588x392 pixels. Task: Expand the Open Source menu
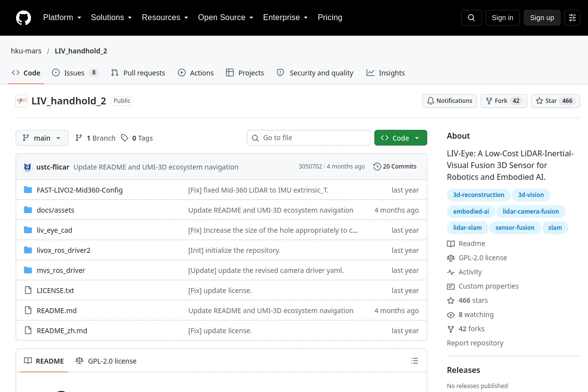(225, 18)
